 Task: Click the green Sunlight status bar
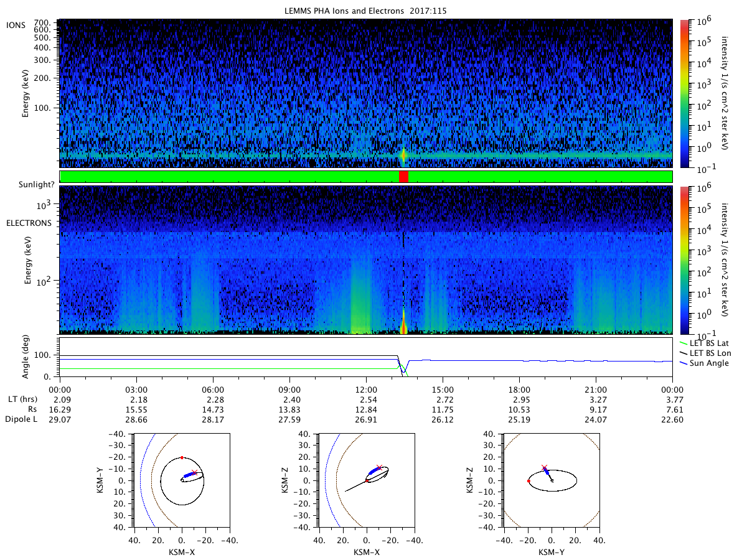click(x=366, y=177)
